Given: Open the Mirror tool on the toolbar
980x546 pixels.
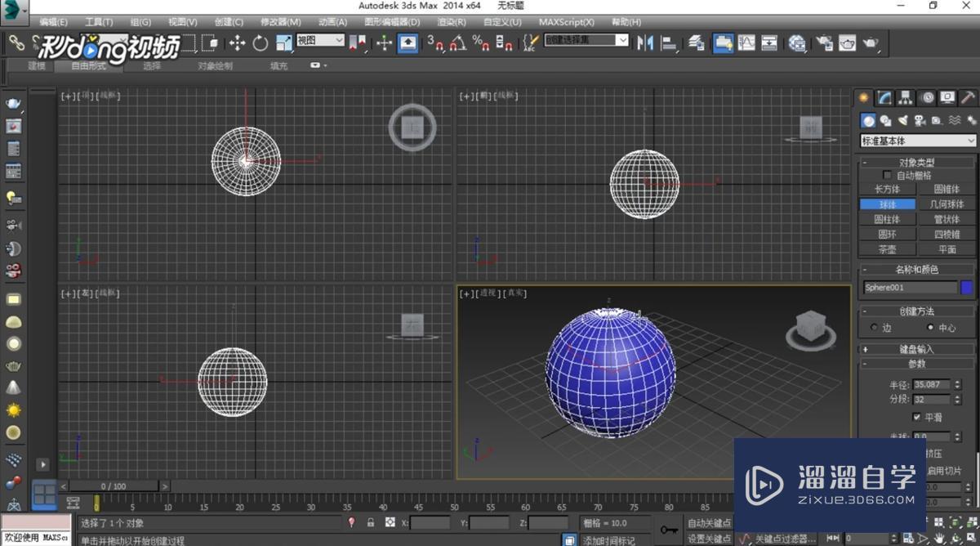Looking at the screenshot, I should point(647,44).
